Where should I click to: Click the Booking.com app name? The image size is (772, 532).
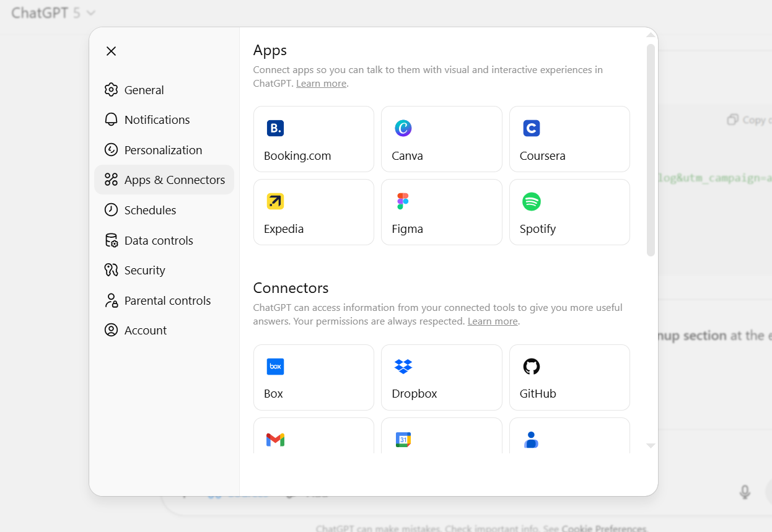[x=297, y=156]
